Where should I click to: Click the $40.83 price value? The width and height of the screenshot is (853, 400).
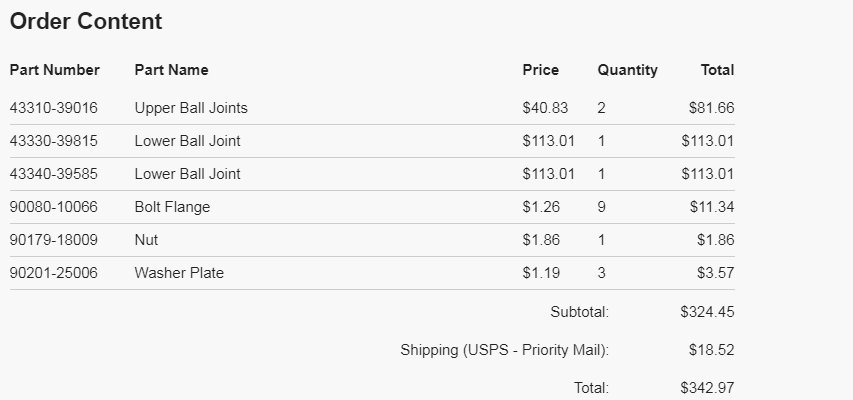545,108
